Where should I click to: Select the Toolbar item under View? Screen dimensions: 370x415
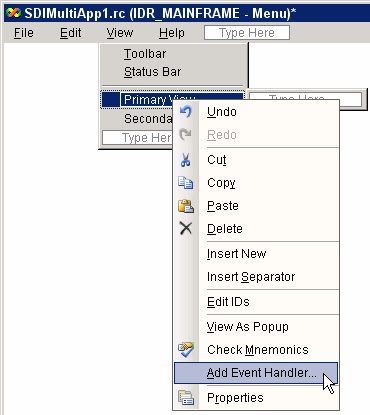click(145, 54)
